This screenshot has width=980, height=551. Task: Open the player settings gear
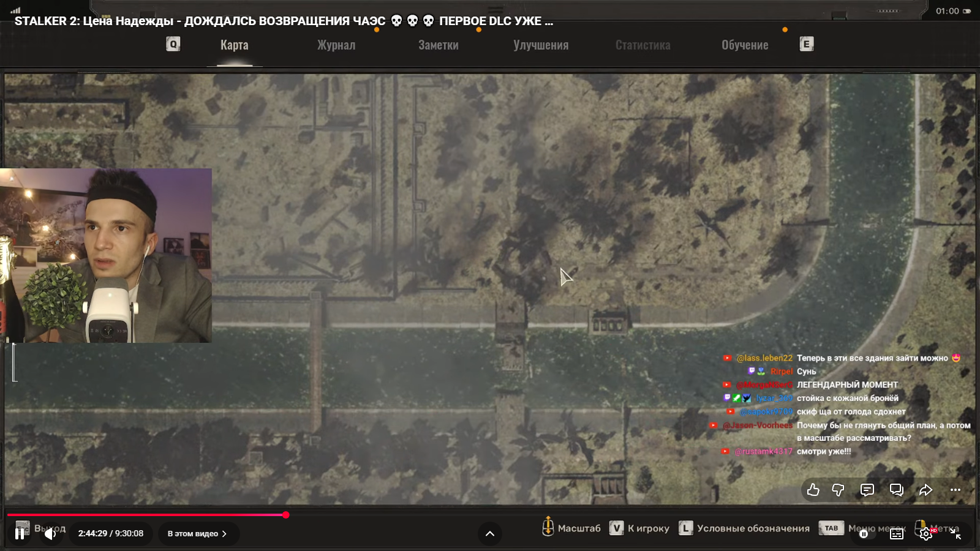(926, 534)
